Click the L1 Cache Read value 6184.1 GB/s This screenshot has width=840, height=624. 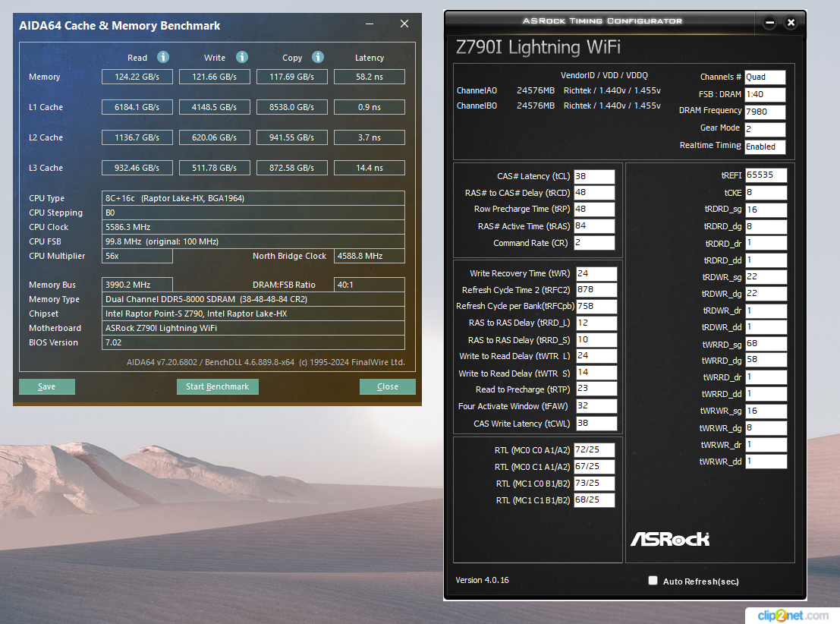[x=137, y=107]
